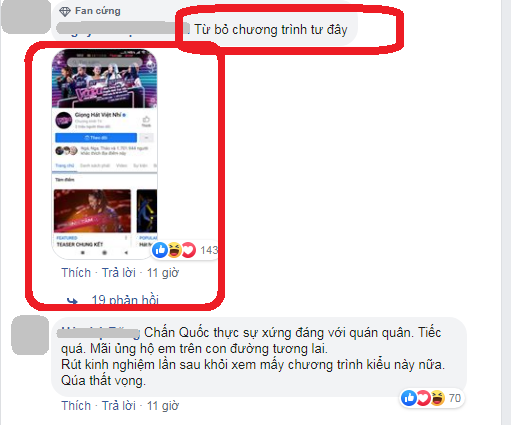511x425 pixels.
Task: Click the heart reaction on first comment
Action: click(189, 250)
